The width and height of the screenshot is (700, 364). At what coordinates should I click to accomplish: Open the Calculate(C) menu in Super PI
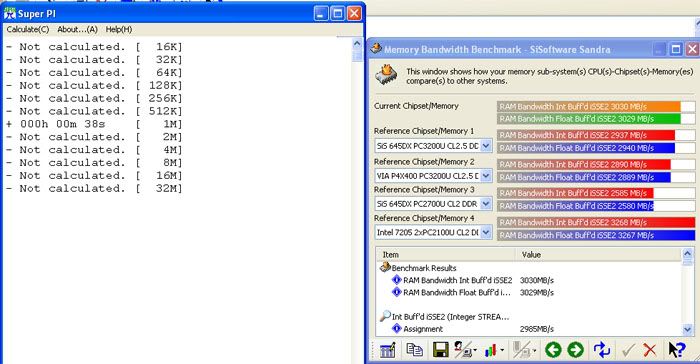(x=28, y=29)
